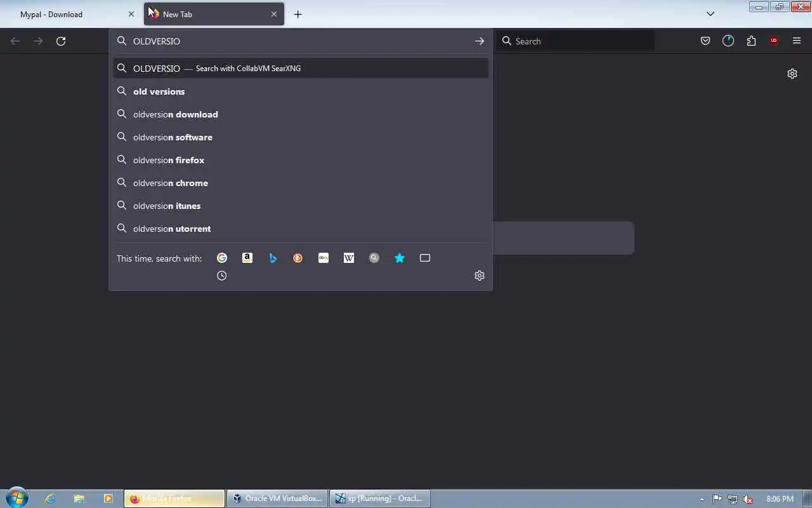The height and width of the screenshot is (508, 812).
Task: Select the New Tab tab
Action: point(214,14)
